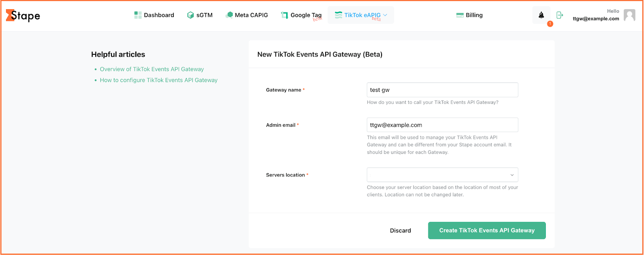Image resolution: width=644 pixels, height=255 pixels.
Task: Click the user avatar picture
Action: click(630, 15)
